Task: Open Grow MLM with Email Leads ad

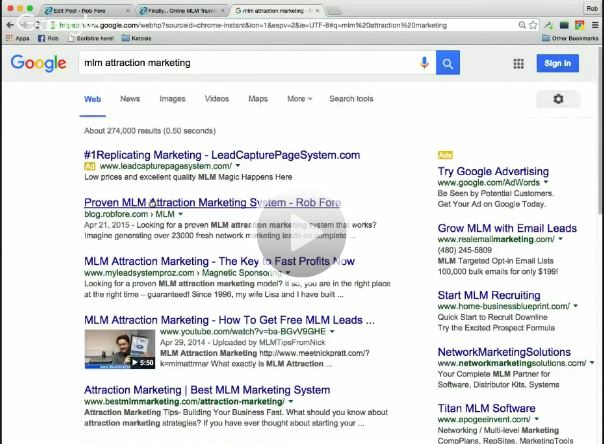Action: 507,228
